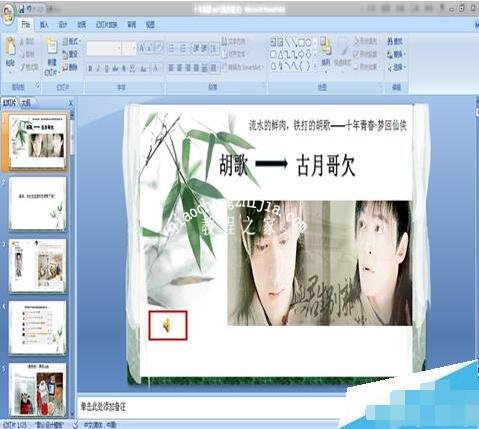Open the round Office button menu

pyautogui.click(x=8, y=13)
